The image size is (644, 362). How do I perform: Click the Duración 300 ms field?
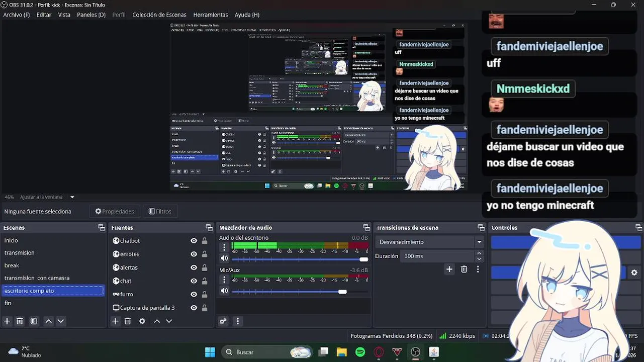click(x=437, y=256)
